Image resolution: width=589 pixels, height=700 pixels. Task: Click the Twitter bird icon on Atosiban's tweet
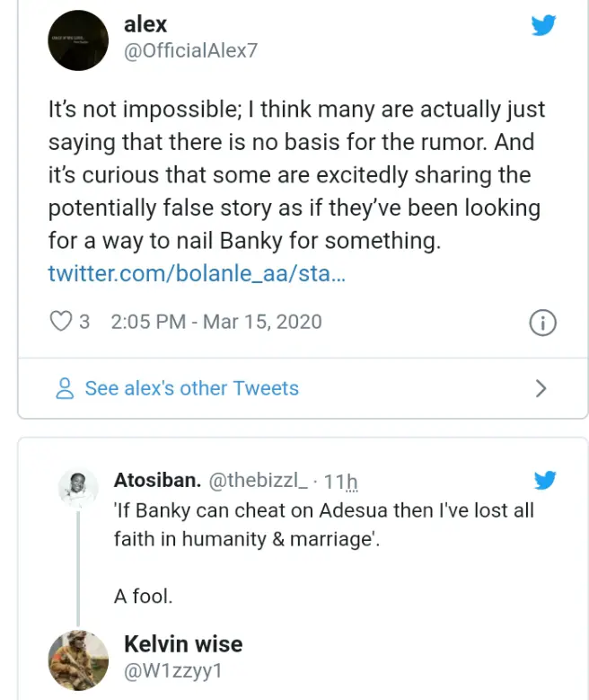tap(545, 480)
